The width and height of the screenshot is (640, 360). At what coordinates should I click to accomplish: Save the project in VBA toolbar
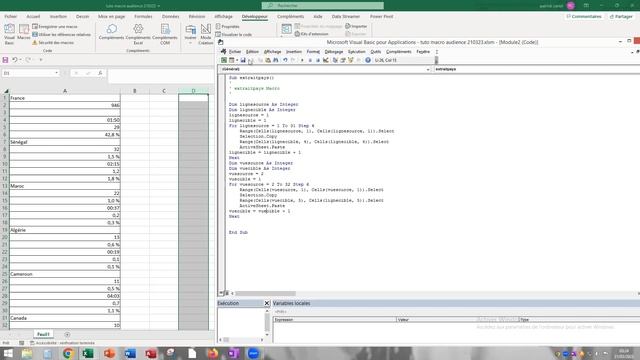click(243, 60)
